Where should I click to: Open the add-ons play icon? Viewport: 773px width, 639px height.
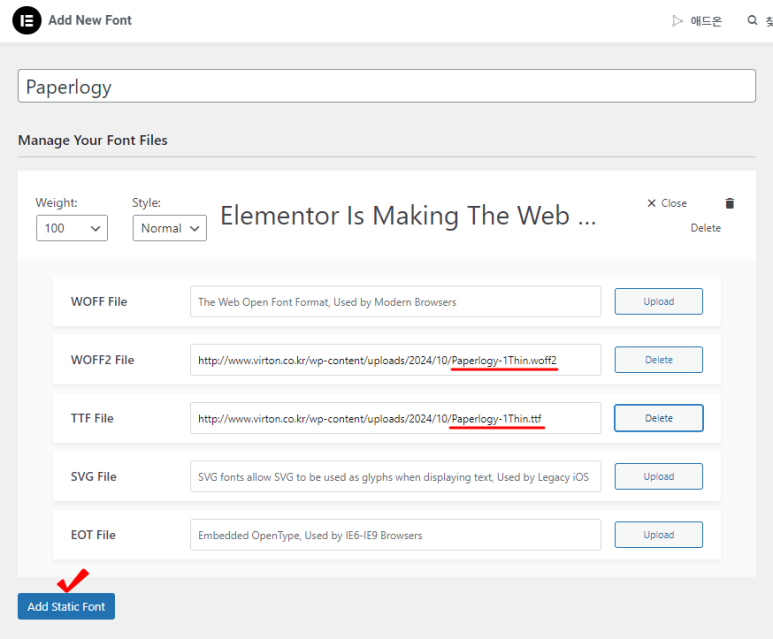tap(677, 21)
